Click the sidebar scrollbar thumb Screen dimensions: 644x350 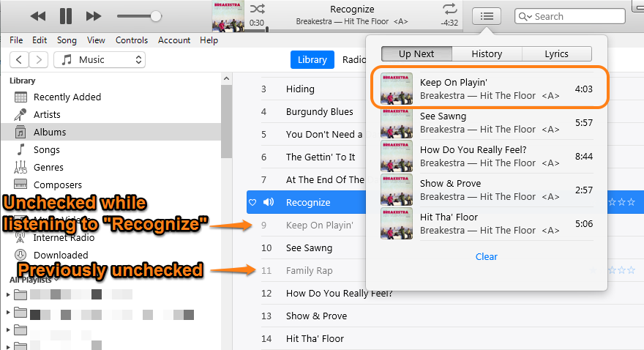(x=226, y=122)
